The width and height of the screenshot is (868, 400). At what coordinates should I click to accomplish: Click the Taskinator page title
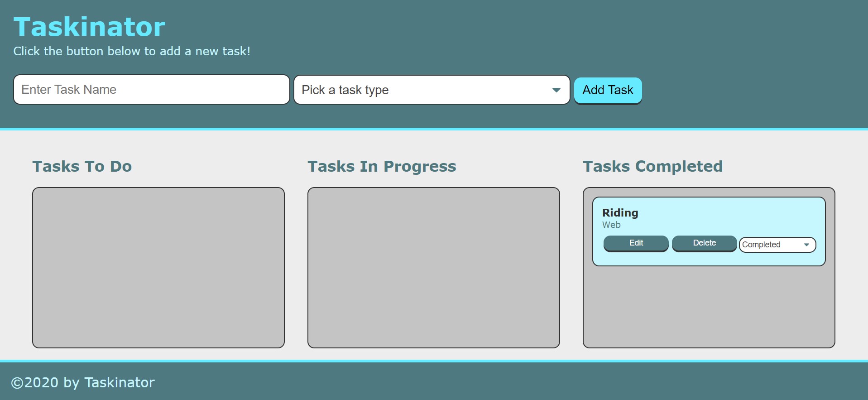pyautogui.click(x=89, y=27)
